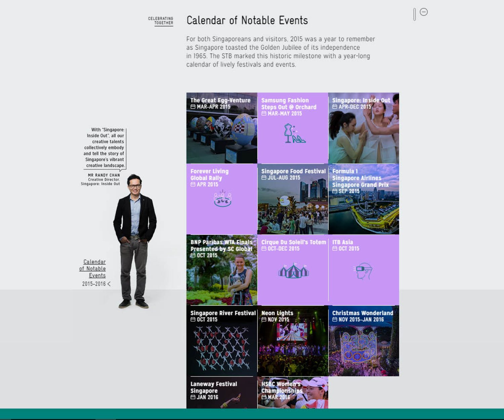Click the vertical scroll handle at top right
This screenshot has width=504, height=420.
coord(415,14)
